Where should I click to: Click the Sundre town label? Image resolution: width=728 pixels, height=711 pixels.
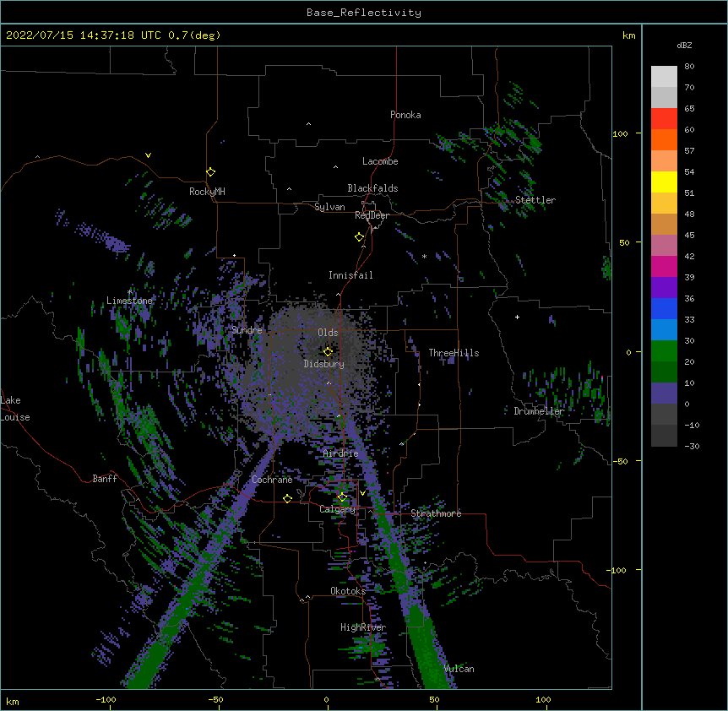click(247, 330)
